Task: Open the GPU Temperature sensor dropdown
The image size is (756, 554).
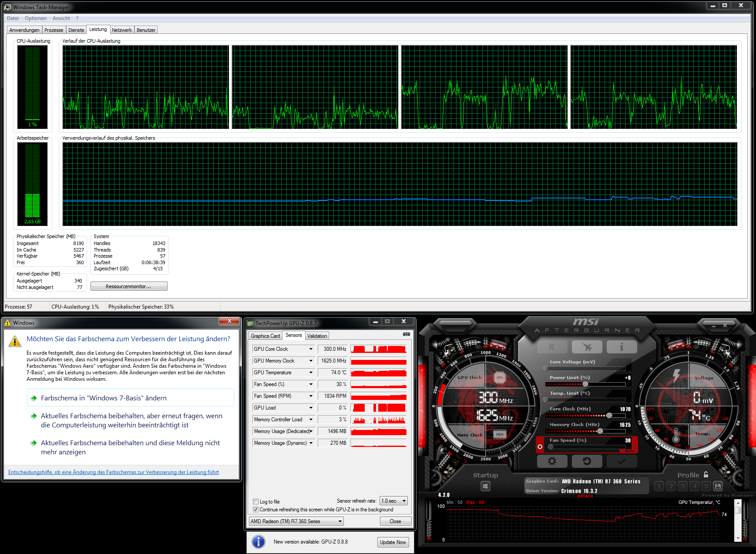Action: pos(311,373)
